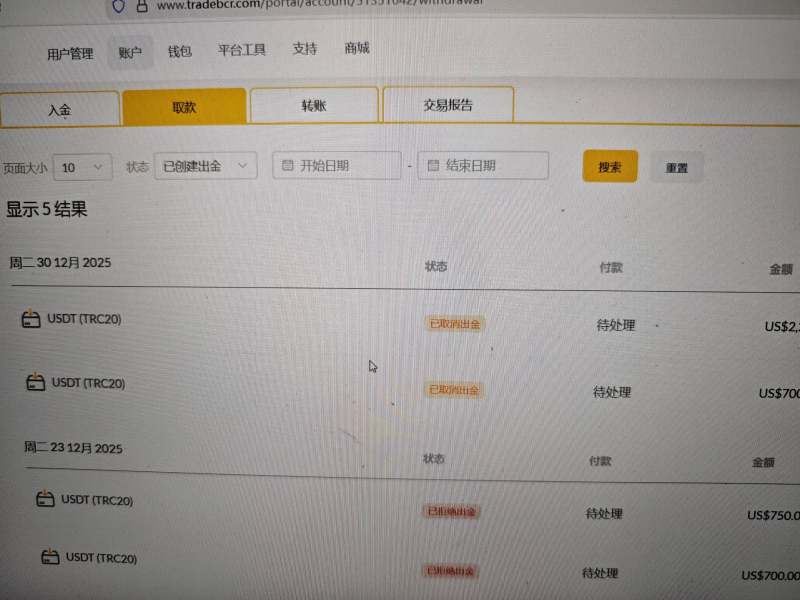800x600 pixels.
Task: Click the date 周二 30 12月 2025
Action: point(60,262)
